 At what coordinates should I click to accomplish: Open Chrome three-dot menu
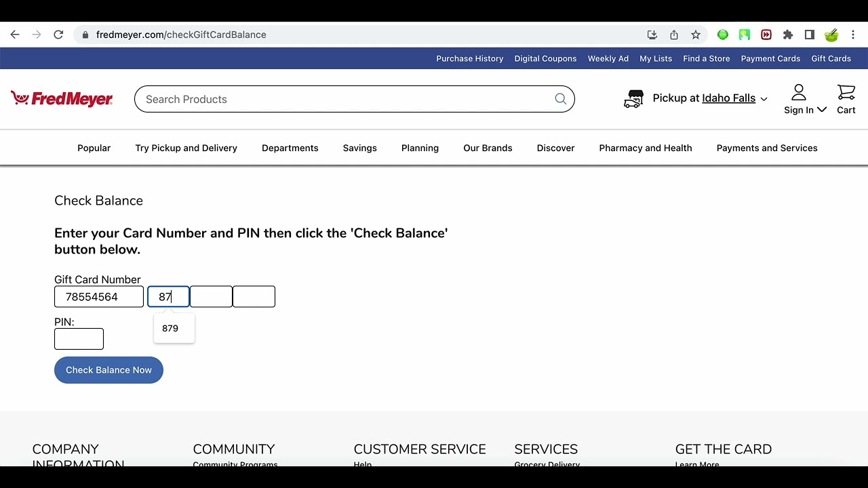(x=853, y=35)
